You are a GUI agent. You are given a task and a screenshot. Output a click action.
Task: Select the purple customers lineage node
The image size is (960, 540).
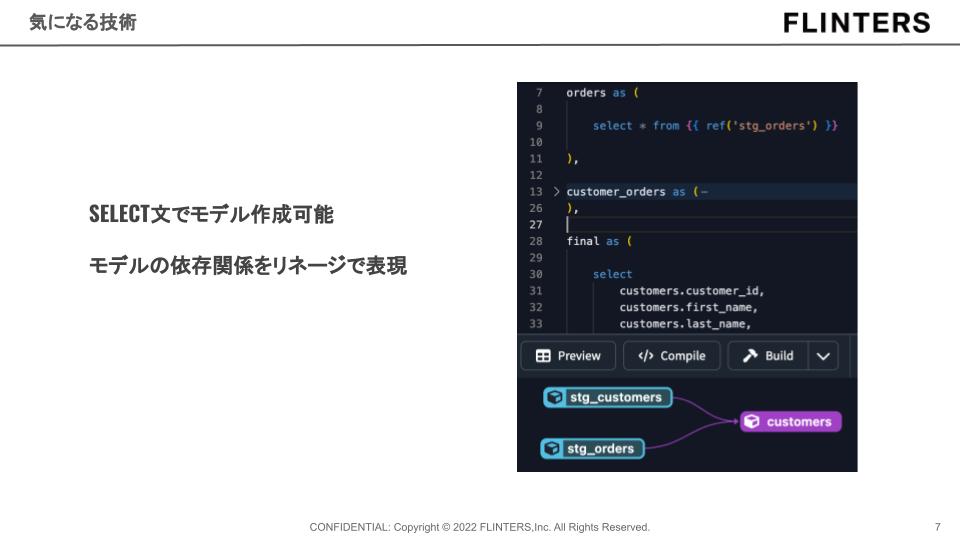(790, 421)
